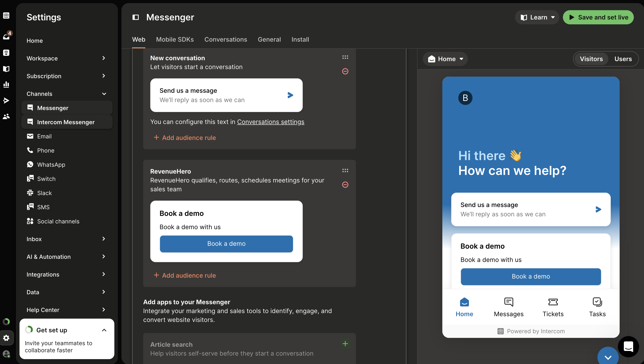Click the blue down-arrow circle button
The height and width of the screenshot is (364, 644).
tap(608, 356)
